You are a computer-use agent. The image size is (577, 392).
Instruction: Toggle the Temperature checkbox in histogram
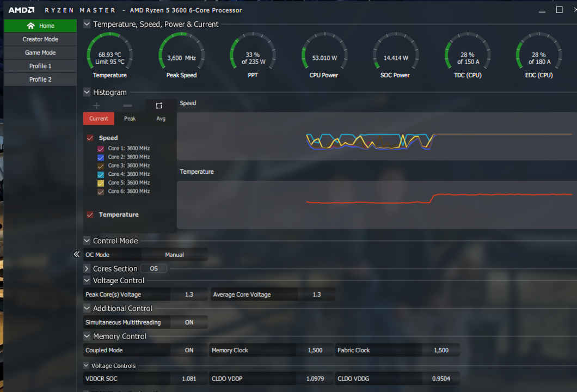[90, 215]
